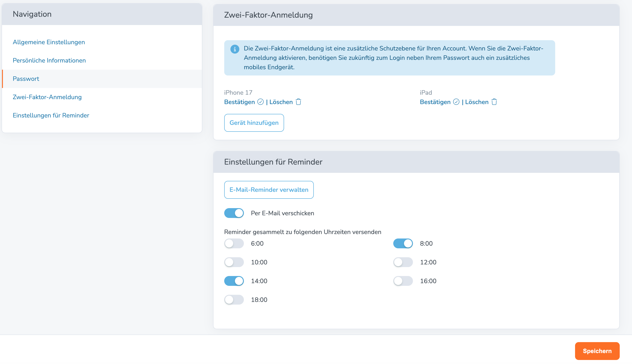Click the Gerät hinzufügen button
The image size is (632, 364).
click(254, 123)
